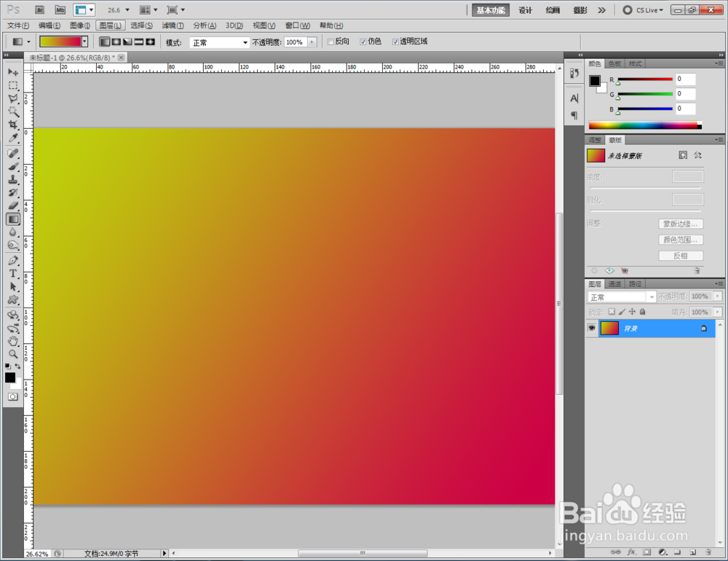
Task: Select the Custom Shape tool
Action: click(13, 299)
